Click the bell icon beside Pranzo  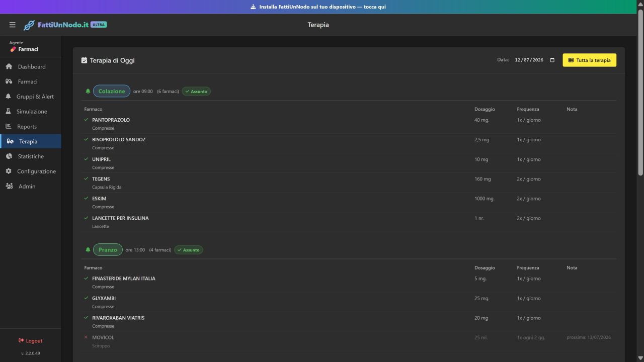tap(88, 249)
